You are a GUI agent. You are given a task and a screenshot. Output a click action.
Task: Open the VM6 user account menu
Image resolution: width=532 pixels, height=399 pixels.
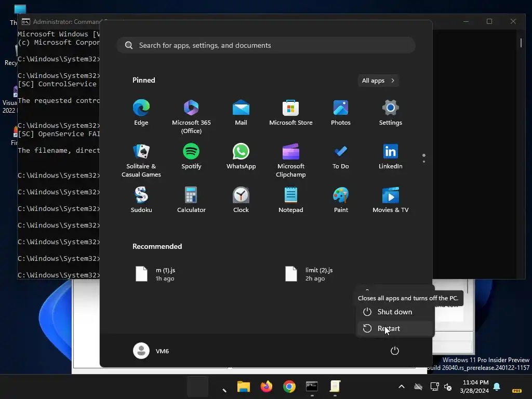point(151,351)
